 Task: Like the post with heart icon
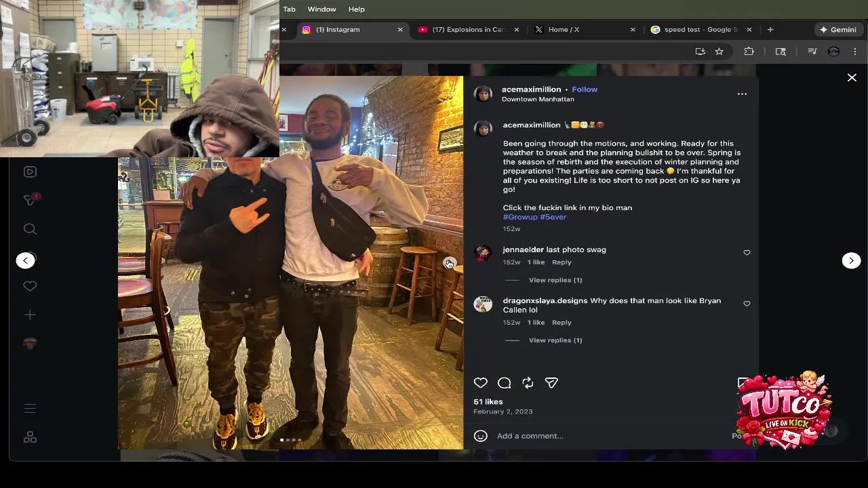click(480, 383)
